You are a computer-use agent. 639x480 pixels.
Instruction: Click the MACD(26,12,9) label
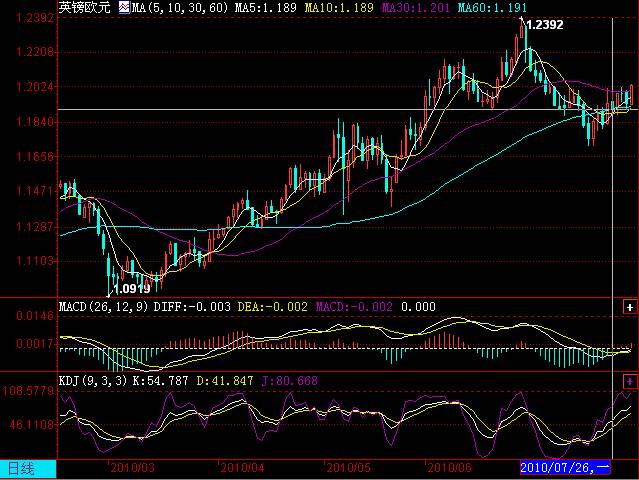[x=104, y=307]
